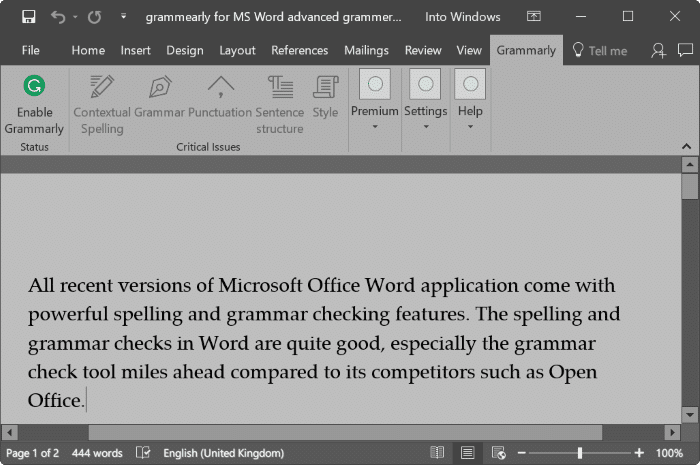
Task: Expand the Settings dropdown arrow
Action: (x=426, y=127)
